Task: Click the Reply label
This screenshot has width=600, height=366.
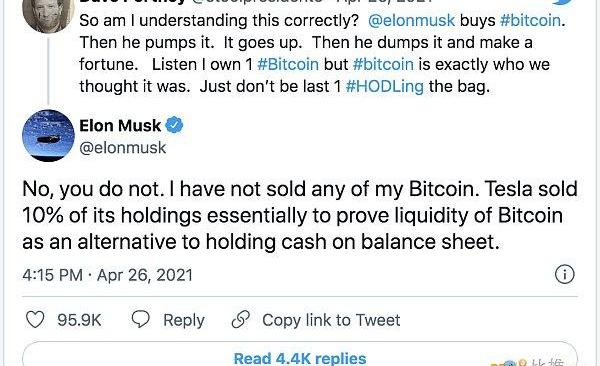Action: click(x=184, y=320)
